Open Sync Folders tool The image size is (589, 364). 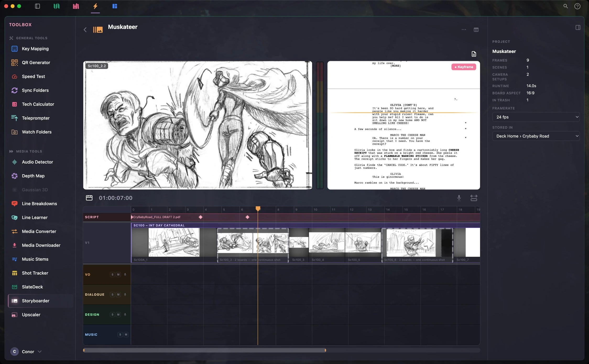click(41, 90)
